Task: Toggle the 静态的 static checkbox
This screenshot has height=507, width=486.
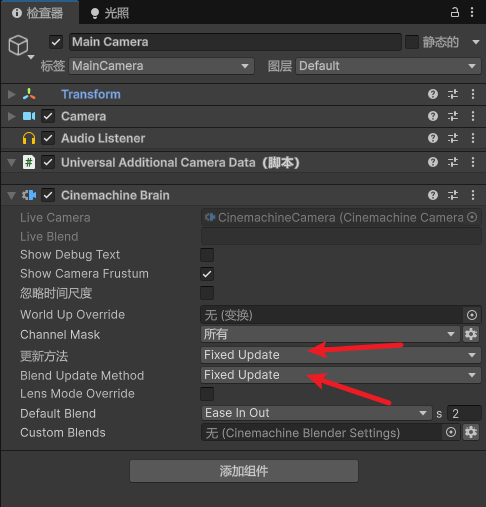Action: coord(412,42)
